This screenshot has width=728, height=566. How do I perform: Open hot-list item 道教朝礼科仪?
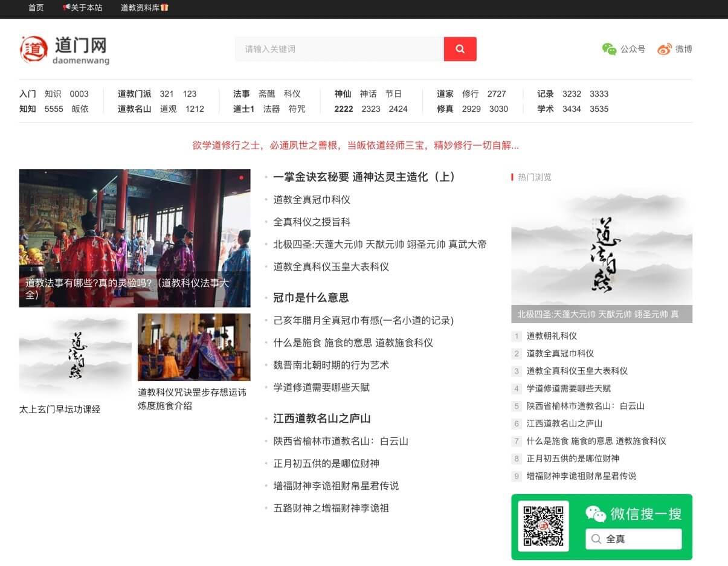(x=552, y=336)
